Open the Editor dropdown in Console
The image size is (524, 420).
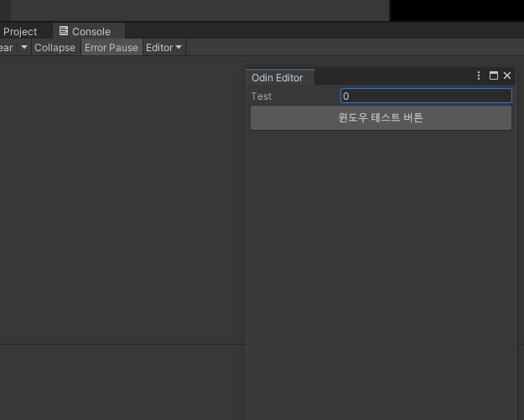163,48
